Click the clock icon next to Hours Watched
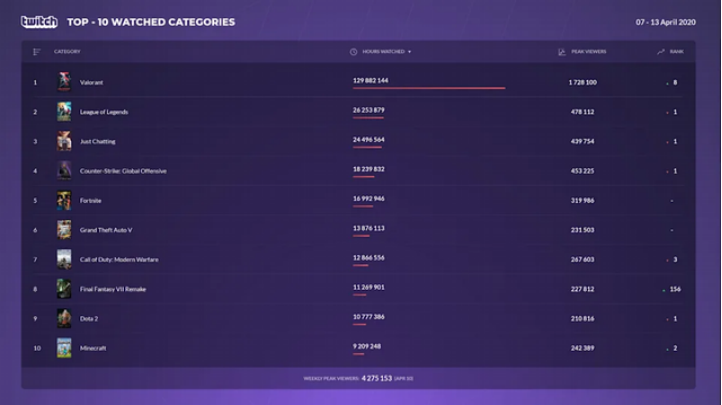The height and width of the screenshot is (405, 722). [x=353, y=52]
